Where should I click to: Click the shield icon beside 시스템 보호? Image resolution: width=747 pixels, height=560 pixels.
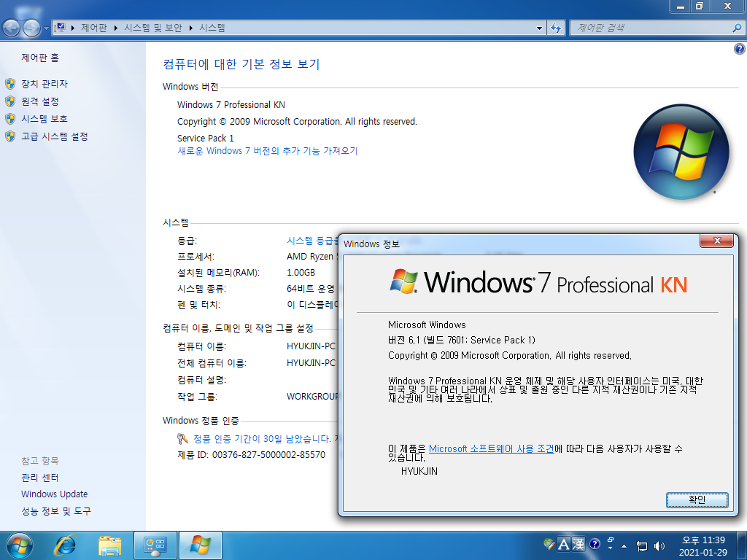coord(10,119)
